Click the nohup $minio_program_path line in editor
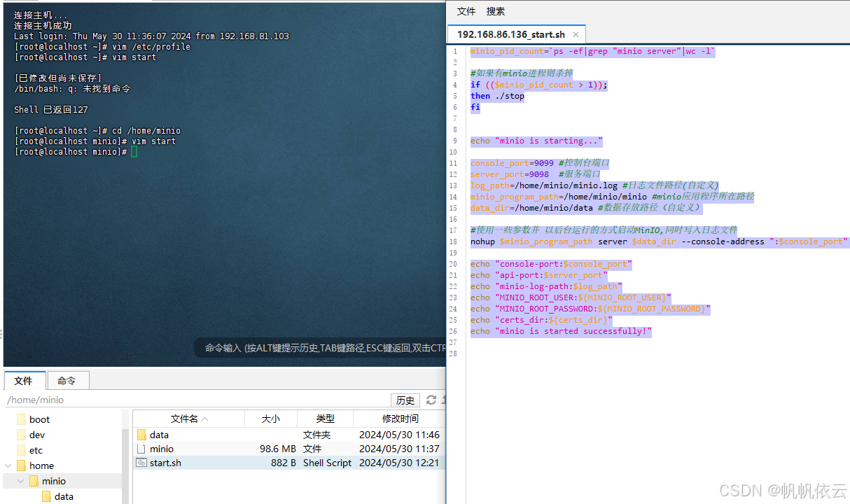Image resolution: width=850 pixels, height=504 pixels. pyautogui.click(x=659, y=241)
